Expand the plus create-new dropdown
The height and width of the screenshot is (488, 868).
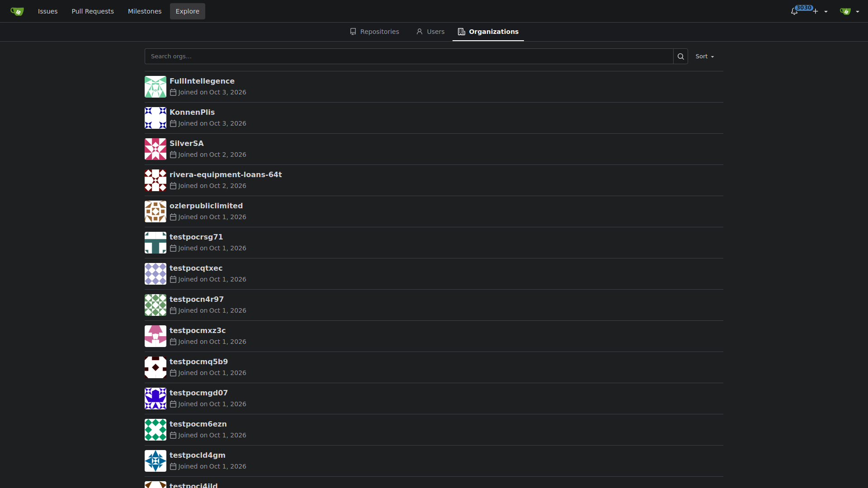point(821,11)
